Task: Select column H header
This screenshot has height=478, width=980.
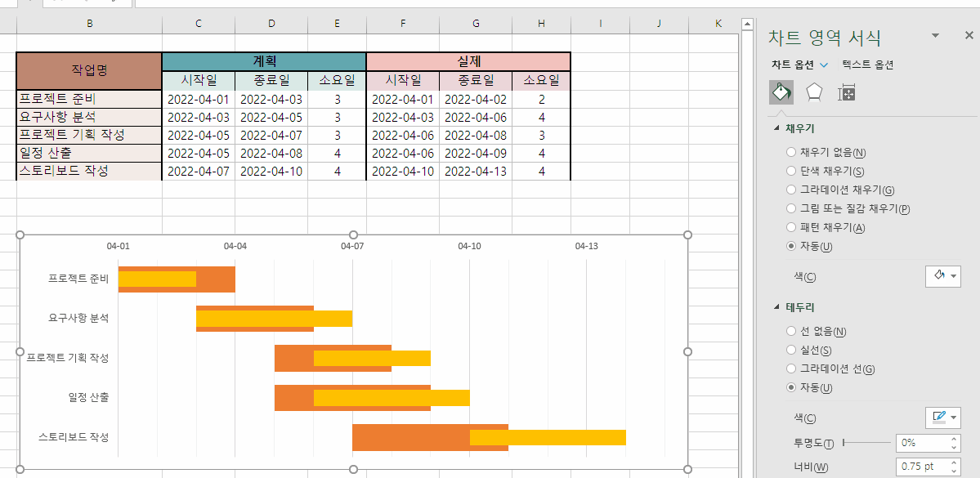Action: coord(541,24)
